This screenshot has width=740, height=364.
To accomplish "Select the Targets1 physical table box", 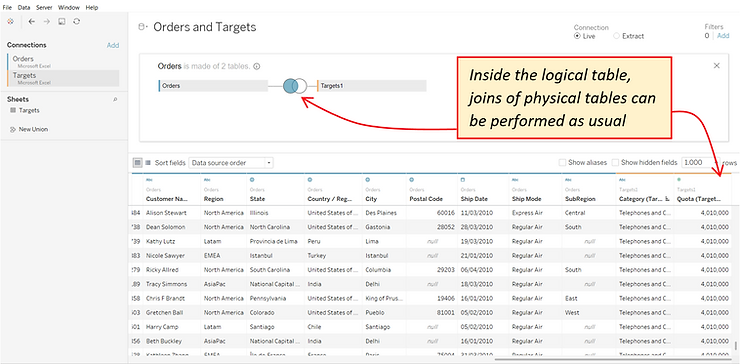I will click(372, 86).
